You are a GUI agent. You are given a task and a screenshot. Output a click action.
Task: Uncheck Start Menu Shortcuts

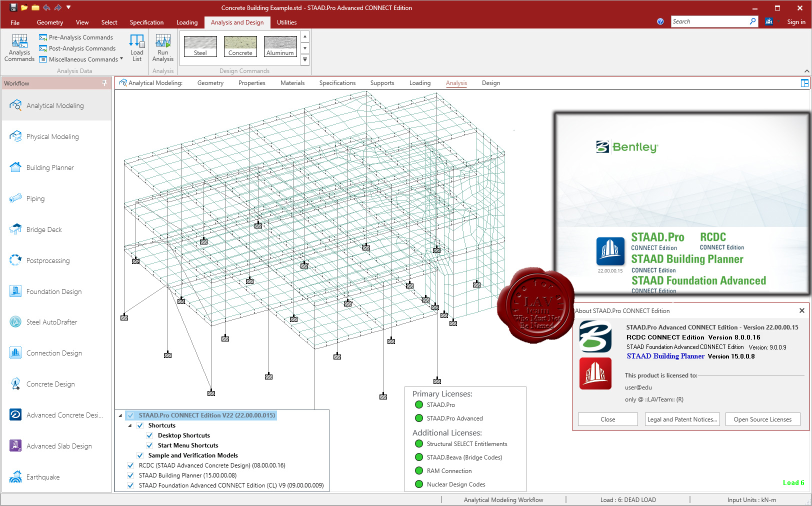tap(149, 445)
